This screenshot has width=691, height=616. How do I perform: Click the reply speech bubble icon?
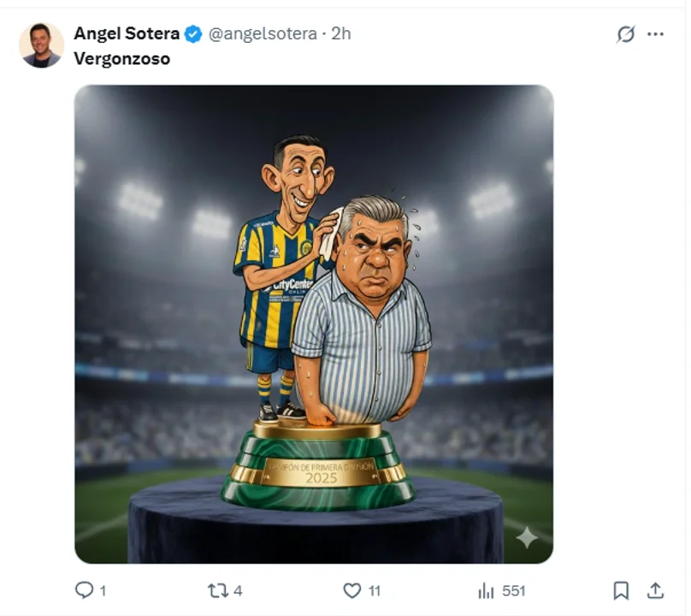click(85, 590)
